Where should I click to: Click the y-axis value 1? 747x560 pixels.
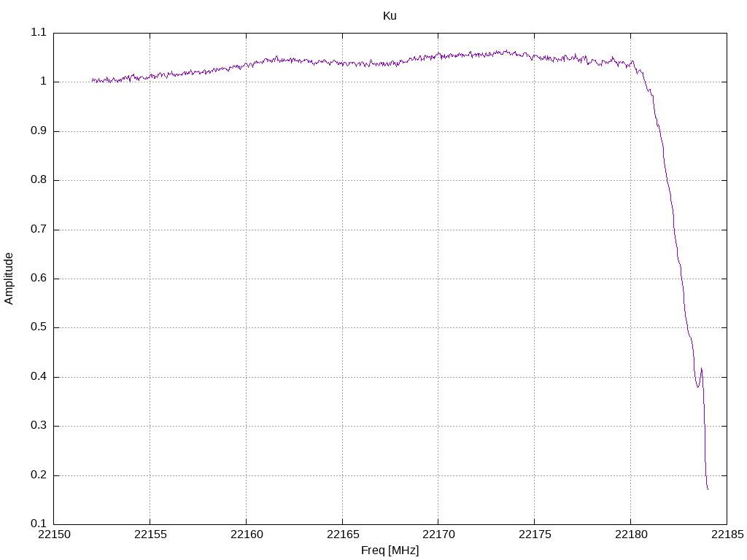43,82
